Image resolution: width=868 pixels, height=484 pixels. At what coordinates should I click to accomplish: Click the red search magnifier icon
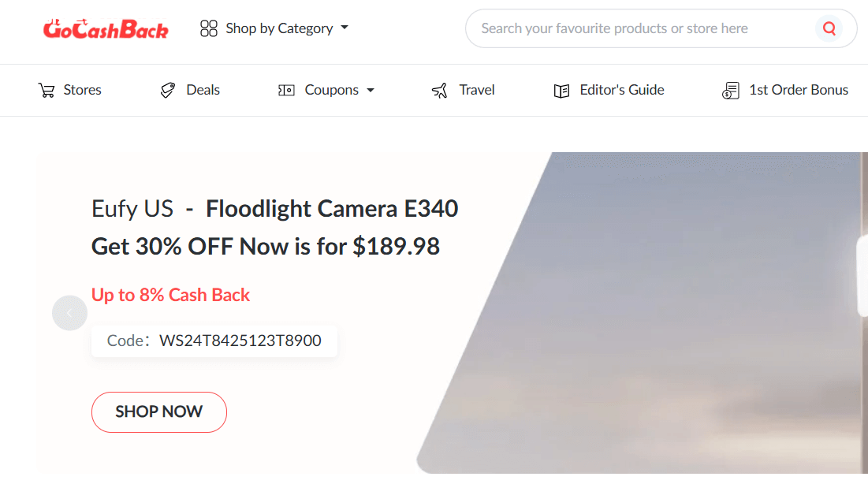tap(829, 29)
